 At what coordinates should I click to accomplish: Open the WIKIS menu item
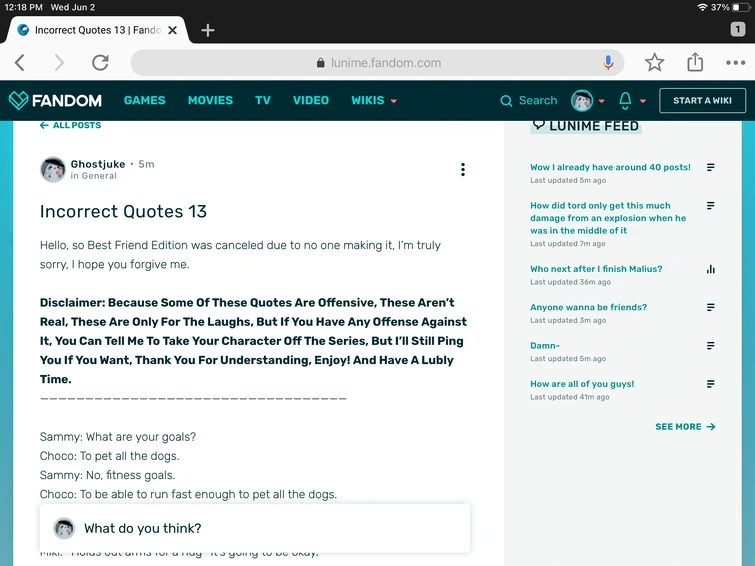click(x=367, y=100)
